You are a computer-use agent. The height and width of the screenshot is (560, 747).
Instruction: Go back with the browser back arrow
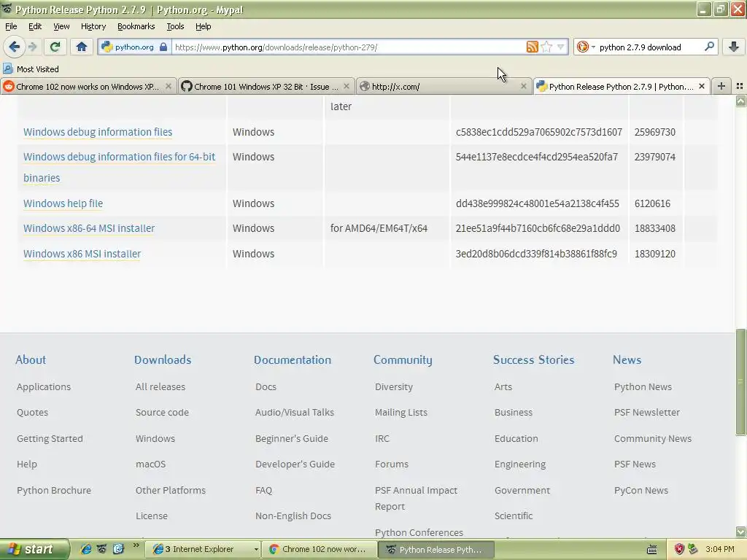[x=14, y=47]
